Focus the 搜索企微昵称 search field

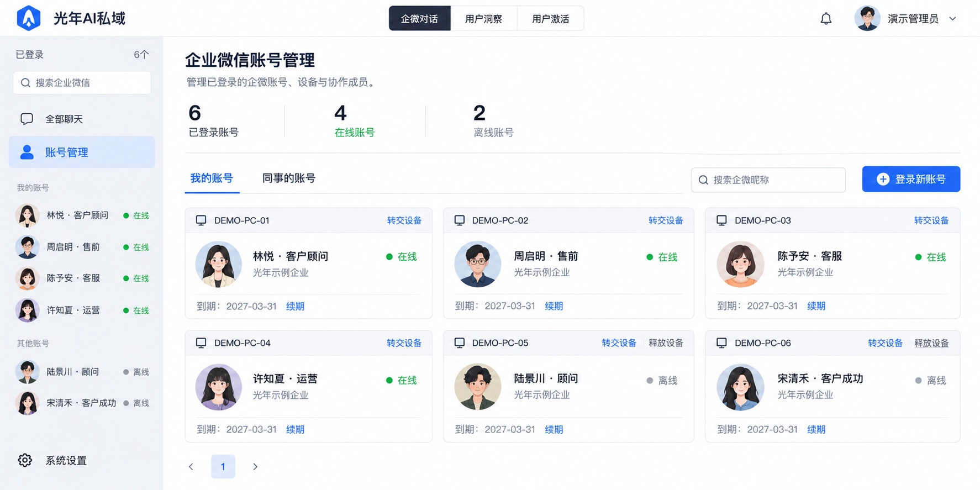click(x=768, y=180)
